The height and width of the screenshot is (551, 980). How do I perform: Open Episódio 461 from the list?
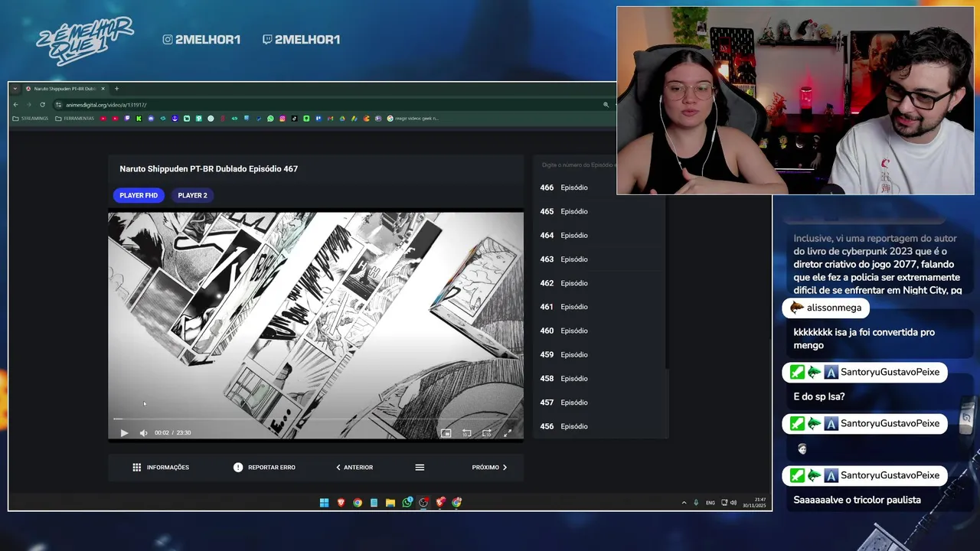click(600, 307)
